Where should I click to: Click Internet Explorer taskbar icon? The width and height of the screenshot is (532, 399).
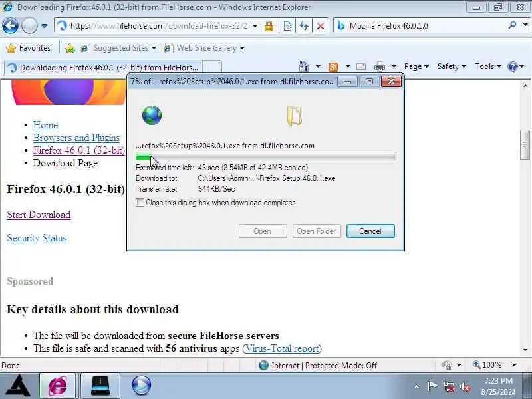tap(58, 386)
